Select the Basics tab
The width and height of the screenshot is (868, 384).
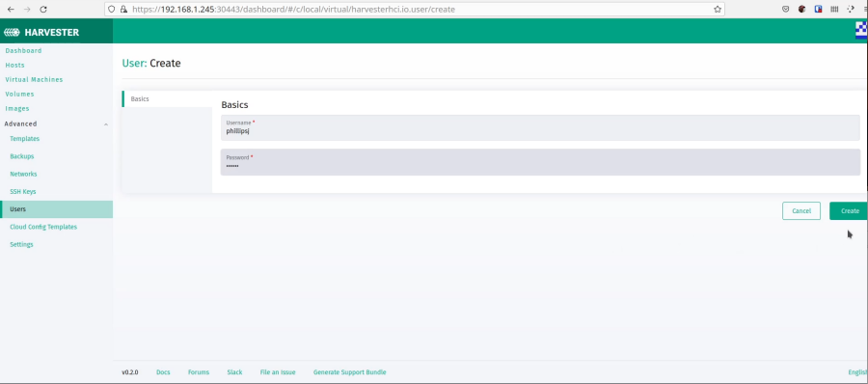click(x=167, y=98)
